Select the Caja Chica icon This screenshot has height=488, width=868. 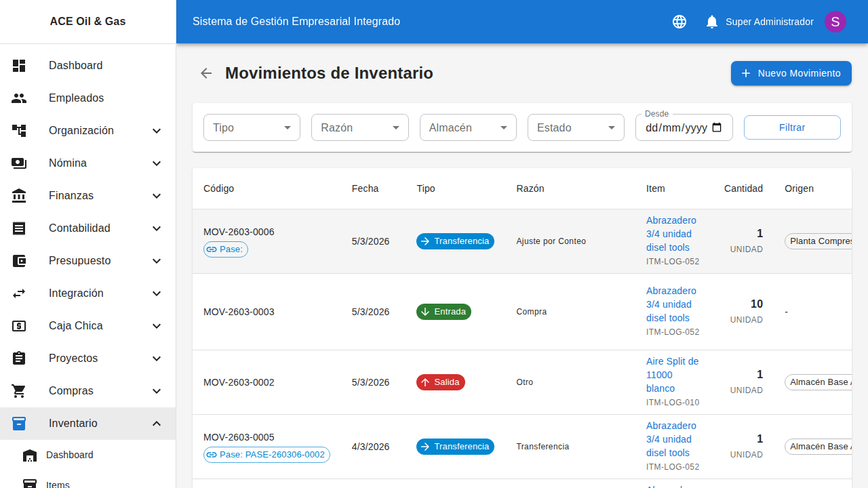click(19, 325)
